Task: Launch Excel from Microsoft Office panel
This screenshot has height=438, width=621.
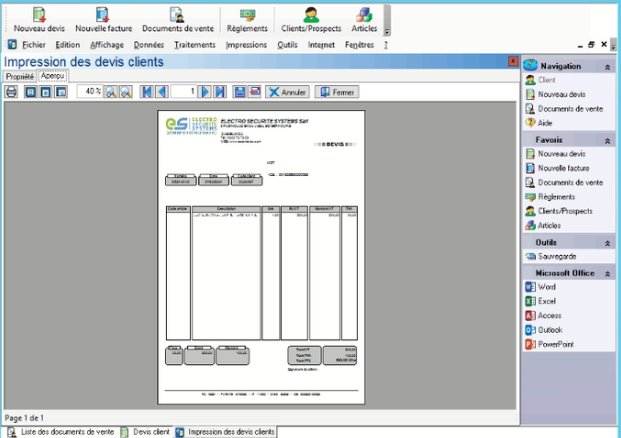Action: pyautogui.click(x=546, y=301)
